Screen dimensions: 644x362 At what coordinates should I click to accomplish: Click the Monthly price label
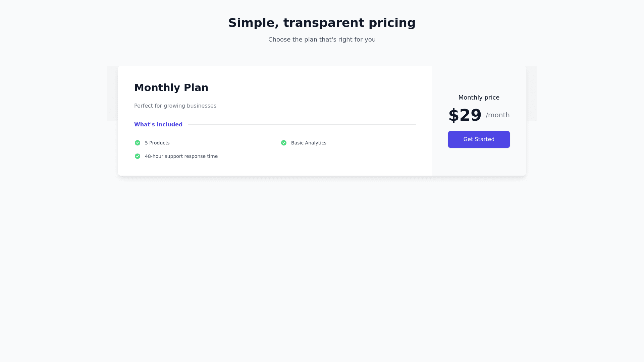click(x=479, y=98)
